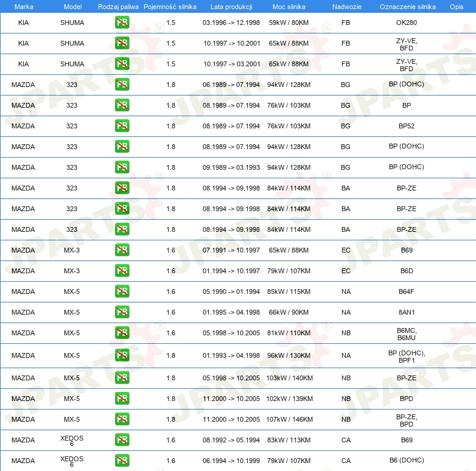The image size is (476, 471).
Task: Select engine code cell B6D
Action: tap(407, 271)
